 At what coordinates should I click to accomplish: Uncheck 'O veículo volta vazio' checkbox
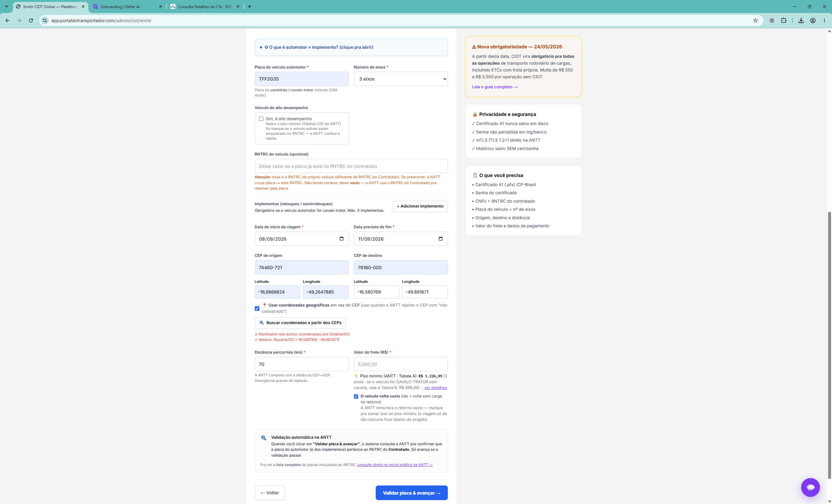[x=356, y=397]
